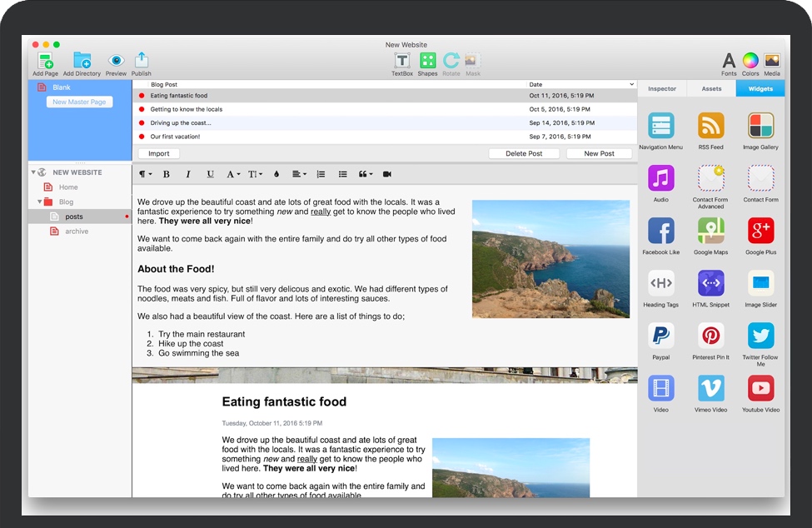Switch to the Assets tab

[x=711, y=88]
